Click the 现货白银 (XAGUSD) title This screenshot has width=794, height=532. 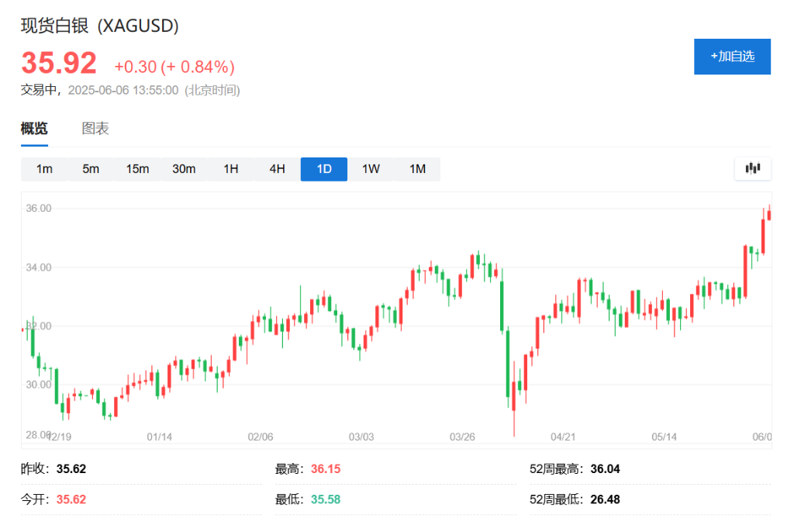pyautogui.click(x=98, y=26)
